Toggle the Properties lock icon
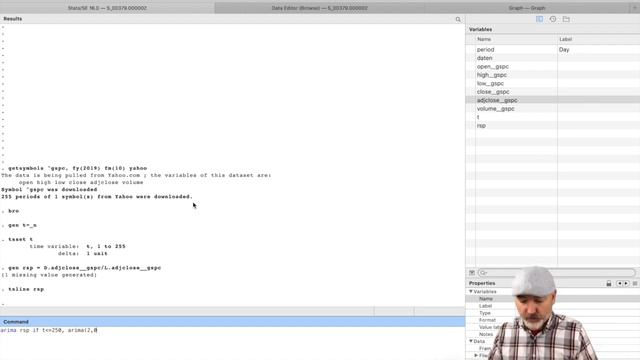Viewport: 640px width, 360px height. pyautogui.click(x=609, y=283)
